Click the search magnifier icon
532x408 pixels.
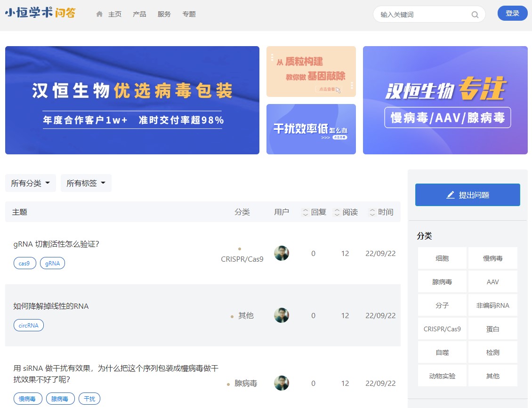(475, 15)
